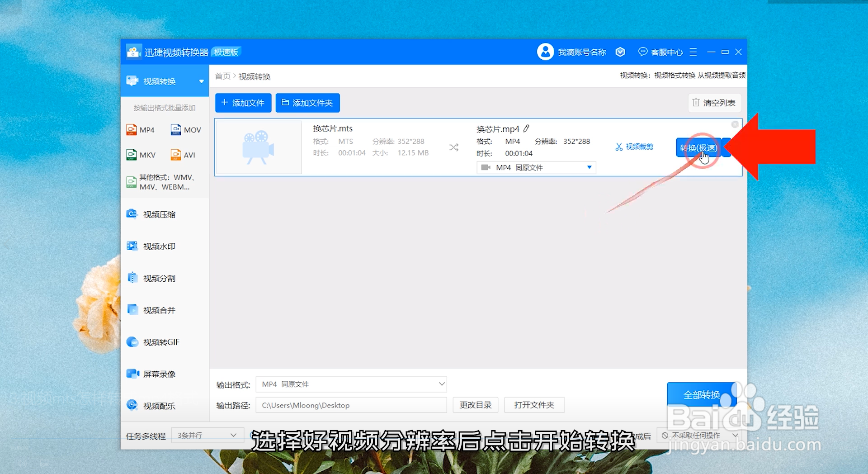Open the 屏幕录像 tool
The height and width of the screenshot is (474, 868).
pyautogui.click(x=151, y=374)
